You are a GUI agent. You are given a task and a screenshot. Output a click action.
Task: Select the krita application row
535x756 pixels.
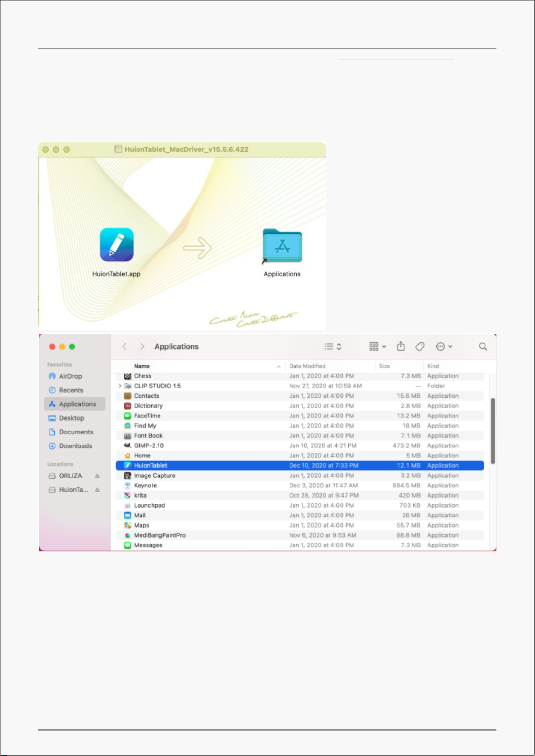point(300,495)
